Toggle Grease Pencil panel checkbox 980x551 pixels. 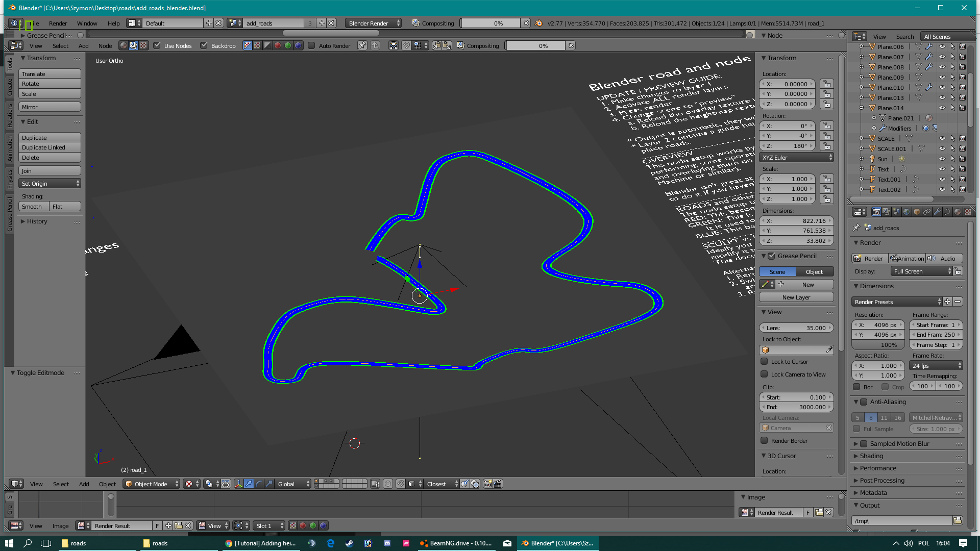pos(772,256)
